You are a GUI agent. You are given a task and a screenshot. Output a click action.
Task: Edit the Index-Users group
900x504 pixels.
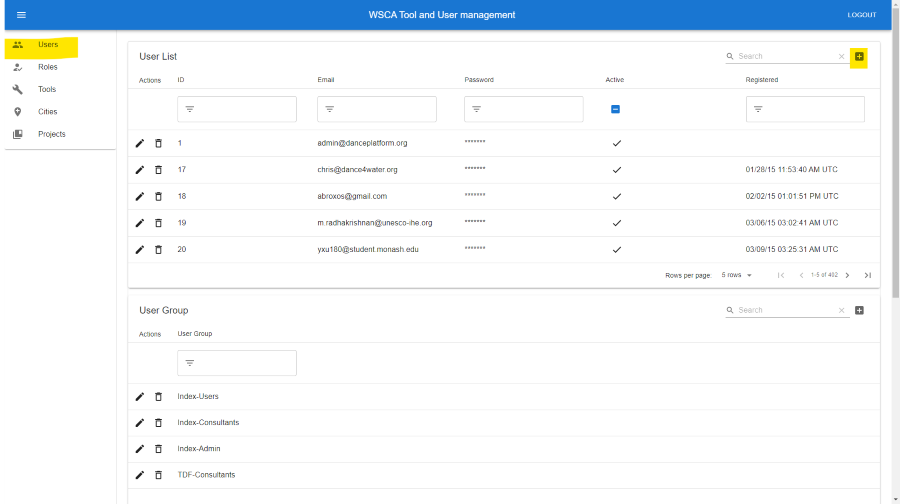click(140, 396)
